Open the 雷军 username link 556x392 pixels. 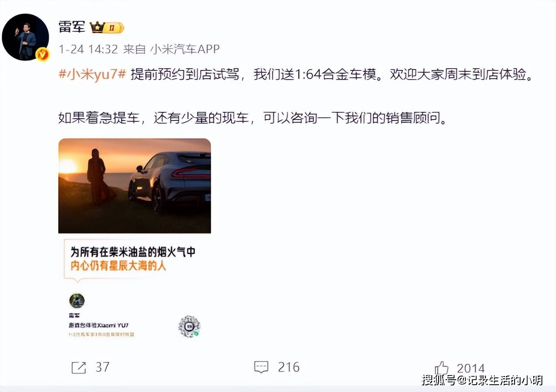72,27
